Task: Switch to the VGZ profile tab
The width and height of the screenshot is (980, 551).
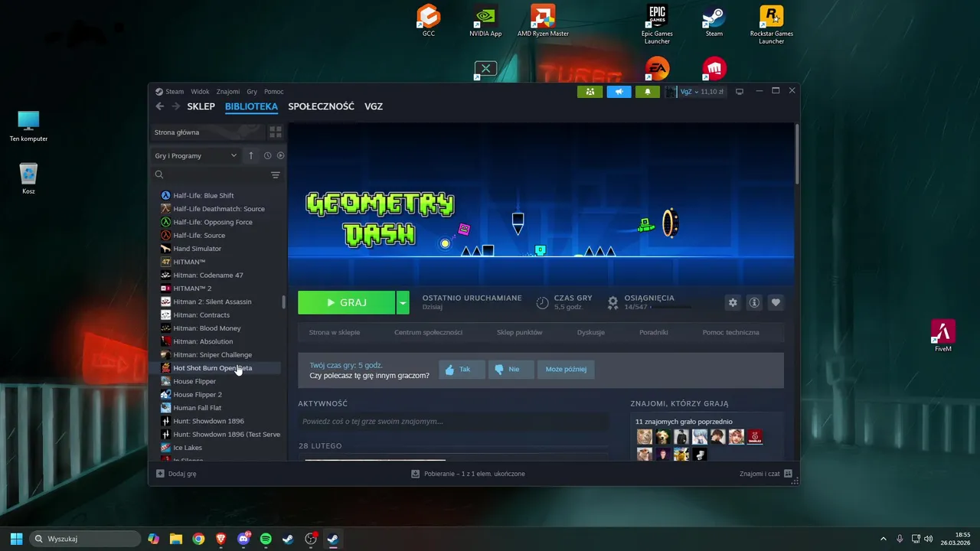Action: click(x=374, y=106)
